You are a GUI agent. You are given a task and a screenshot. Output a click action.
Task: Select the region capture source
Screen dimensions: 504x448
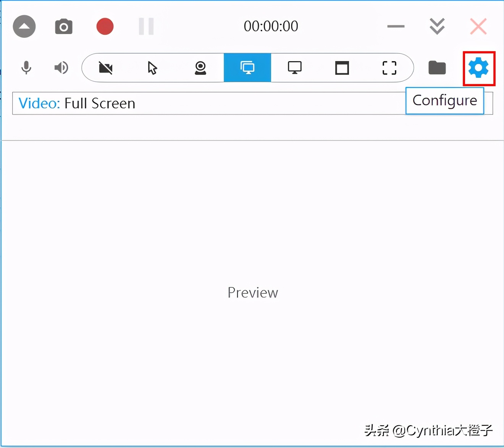(x=389, y=68)
